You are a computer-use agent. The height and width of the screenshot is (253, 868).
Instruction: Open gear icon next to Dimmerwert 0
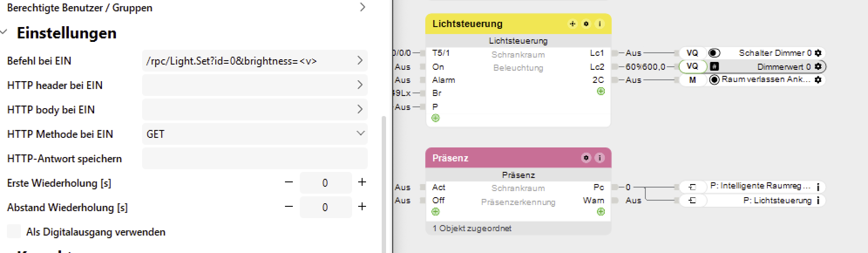tap(818, 67)
